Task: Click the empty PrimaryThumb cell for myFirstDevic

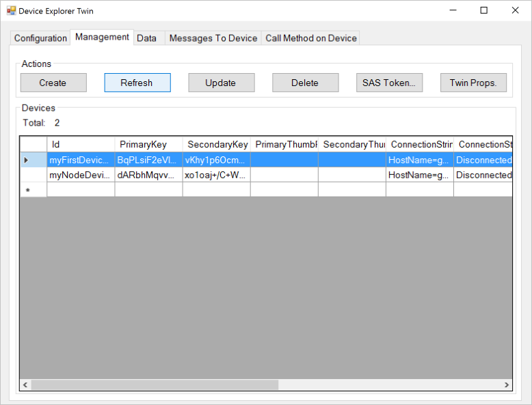Action: tap(284, 160)
